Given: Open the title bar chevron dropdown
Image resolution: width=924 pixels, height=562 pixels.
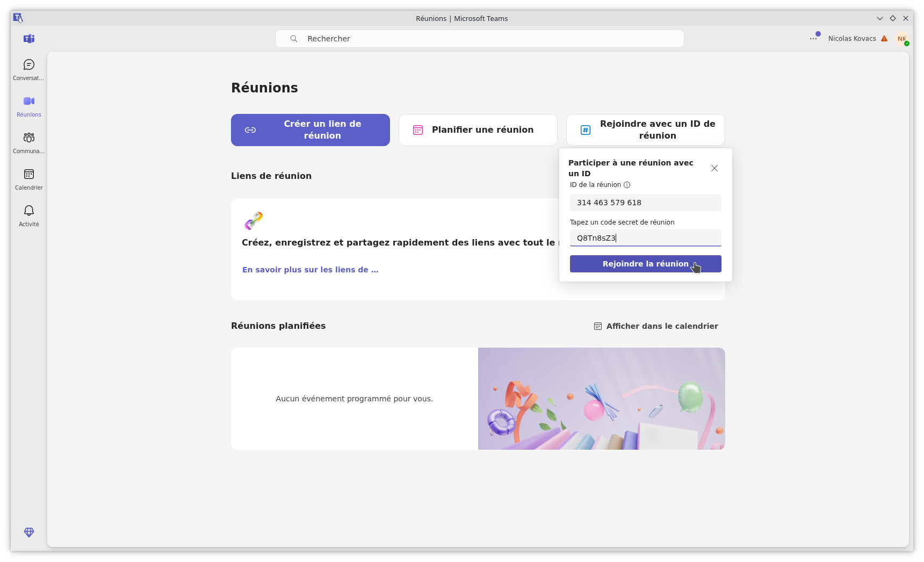Looking at the screenshot, I should 879,18.
